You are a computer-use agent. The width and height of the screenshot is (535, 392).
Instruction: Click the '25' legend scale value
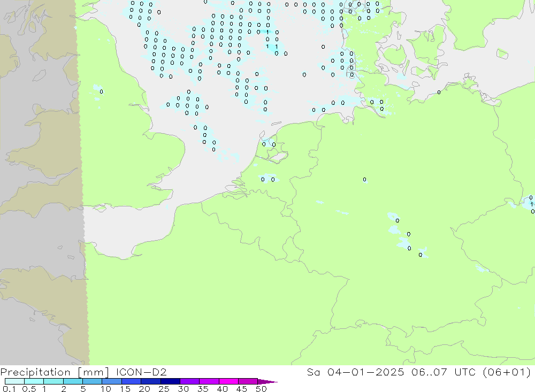click(164, 389)
